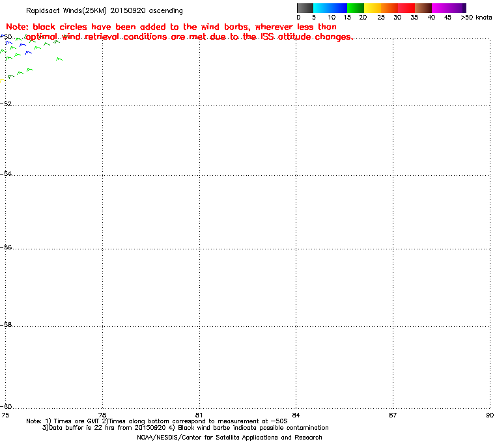
Task: Click the '15' label under the color scale
Action: [347, 18]
